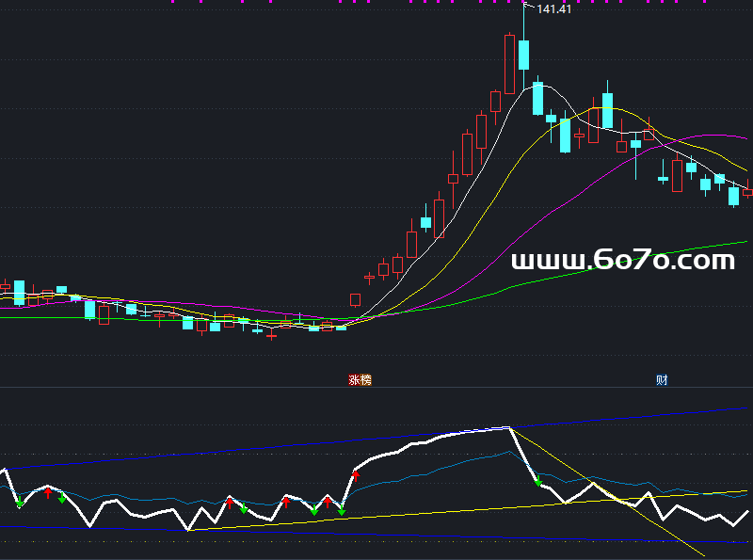753x560 pixels.
Task: Select the lowest red doji candle before rally
Action: [272, 334]
